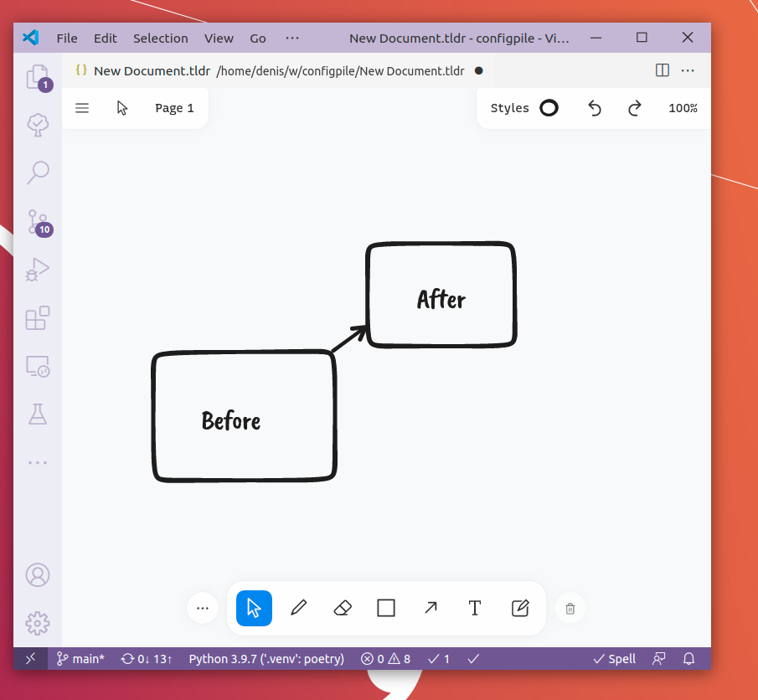
Task: Expand the extra tools ellipsis in the toolbar
Action: (202, 609)
